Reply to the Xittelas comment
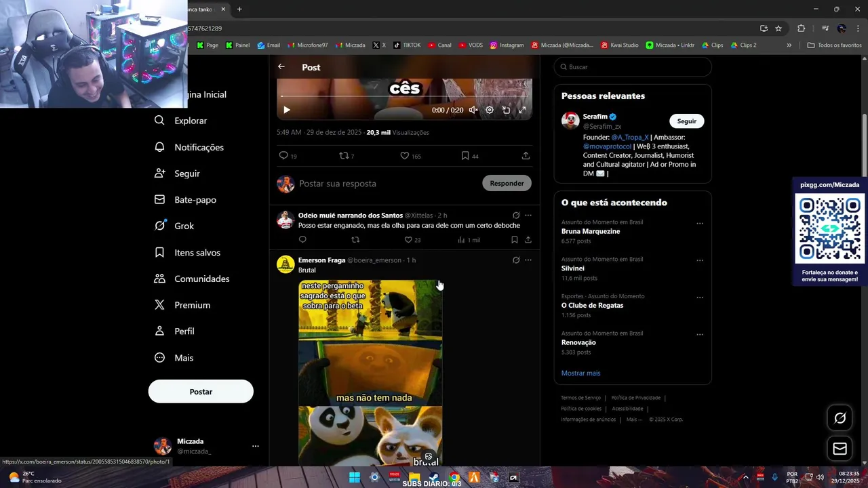 click(x=302, y=240)
